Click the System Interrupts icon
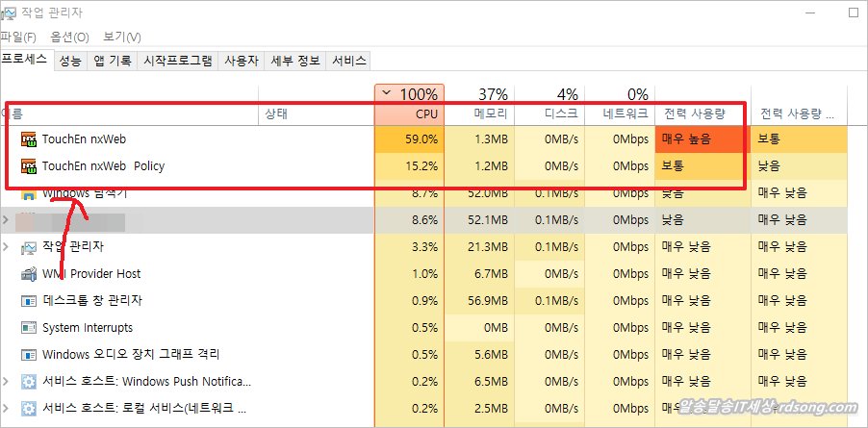 pyautogui.click(x=28, y=327)
